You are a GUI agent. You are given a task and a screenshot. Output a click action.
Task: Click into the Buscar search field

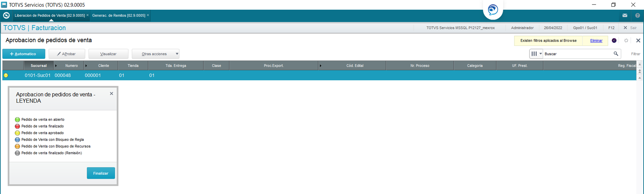coord(578,54)
